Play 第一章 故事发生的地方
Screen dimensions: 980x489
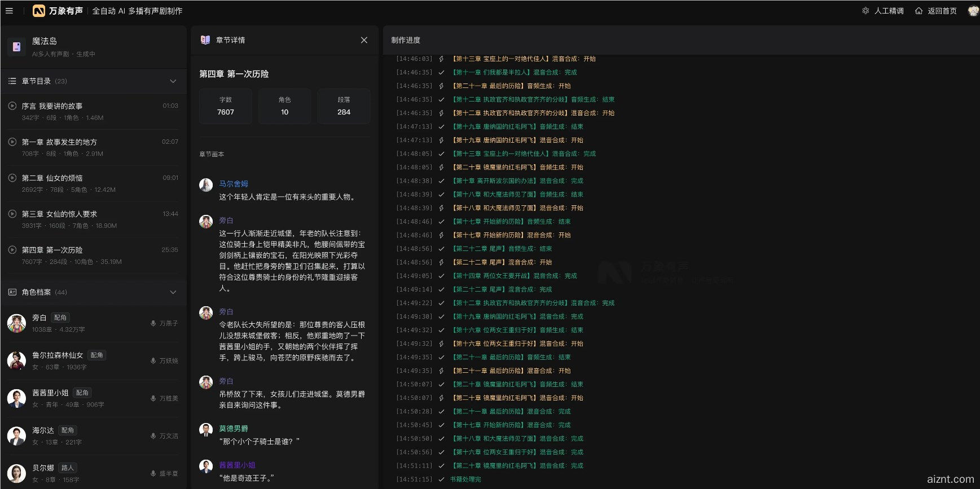(12, 142)
